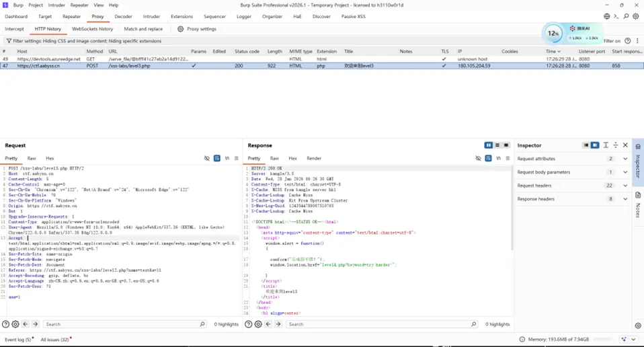Expand all Inspector sections icon

point(606,145)
